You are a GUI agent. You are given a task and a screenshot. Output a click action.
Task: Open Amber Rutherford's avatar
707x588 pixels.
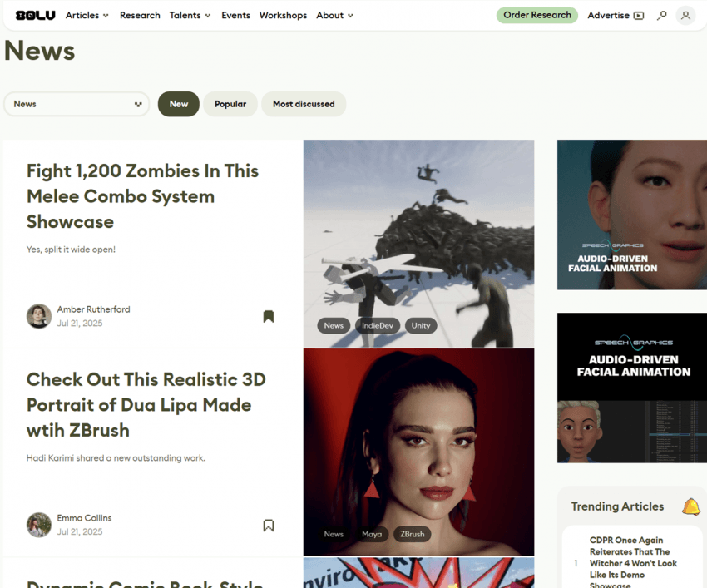[x=39, y=316]
